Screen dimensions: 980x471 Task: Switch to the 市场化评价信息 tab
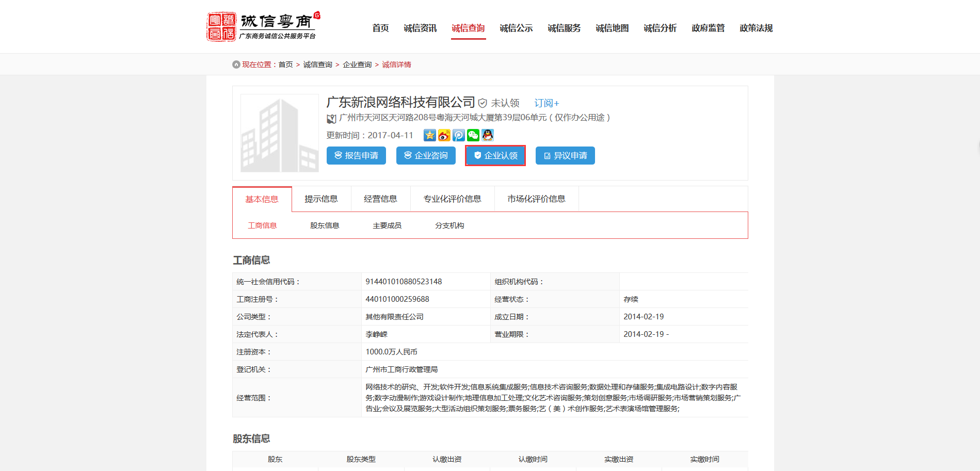[x=536, y=199]
